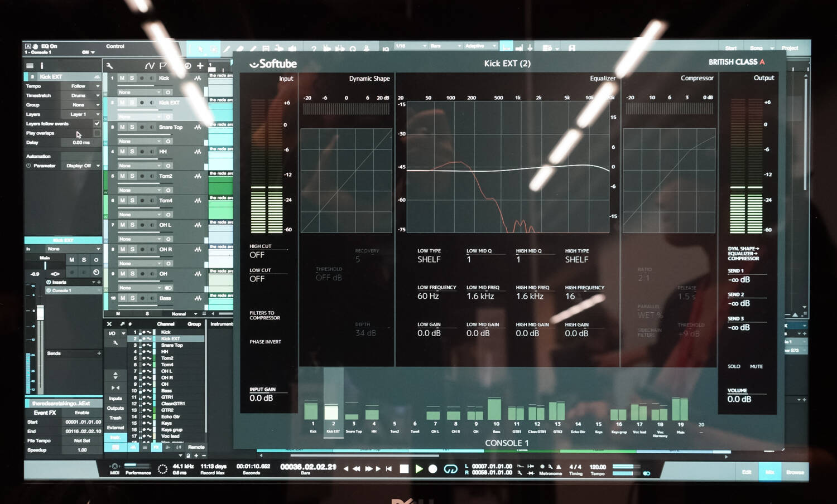Screen dimensions: 837x504
Task: Solo the Snare Top track
Action: tap(132, 127)
